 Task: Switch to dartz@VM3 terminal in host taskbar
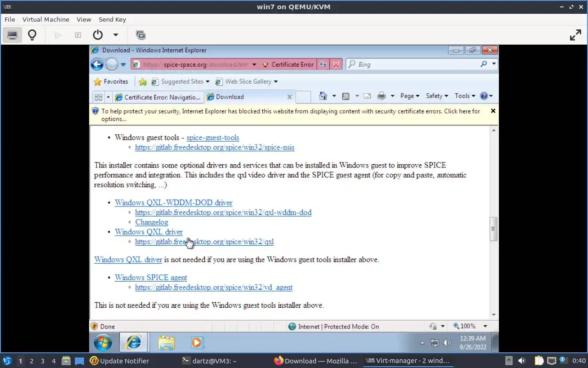[x=209, y=361]
